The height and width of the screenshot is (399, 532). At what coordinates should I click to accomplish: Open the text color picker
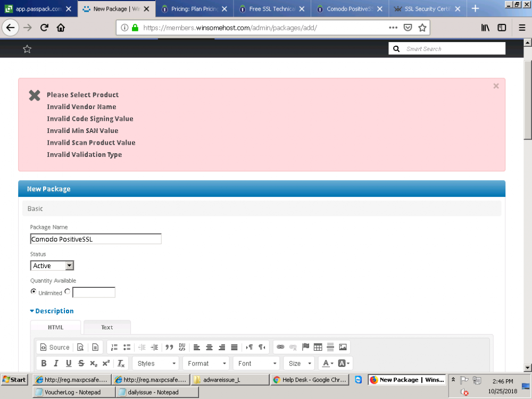click(x=328, y=363)
